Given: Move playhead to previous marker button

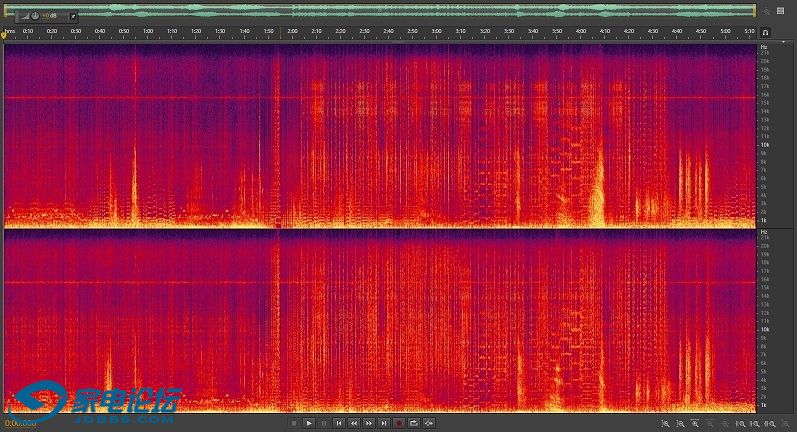Looking at the screenshot, I should 339,423.
